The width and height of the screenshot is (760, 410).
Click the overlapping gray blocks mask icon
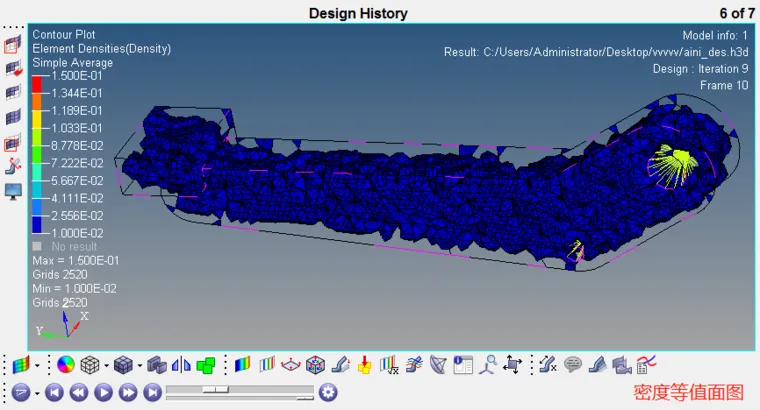157,364
